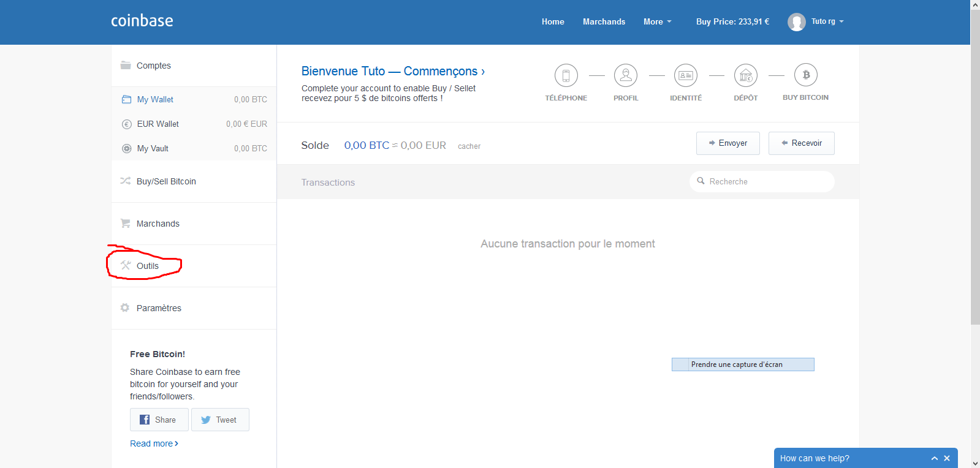
Task: Open the Profil setup step icon
Action: point(626,75)
